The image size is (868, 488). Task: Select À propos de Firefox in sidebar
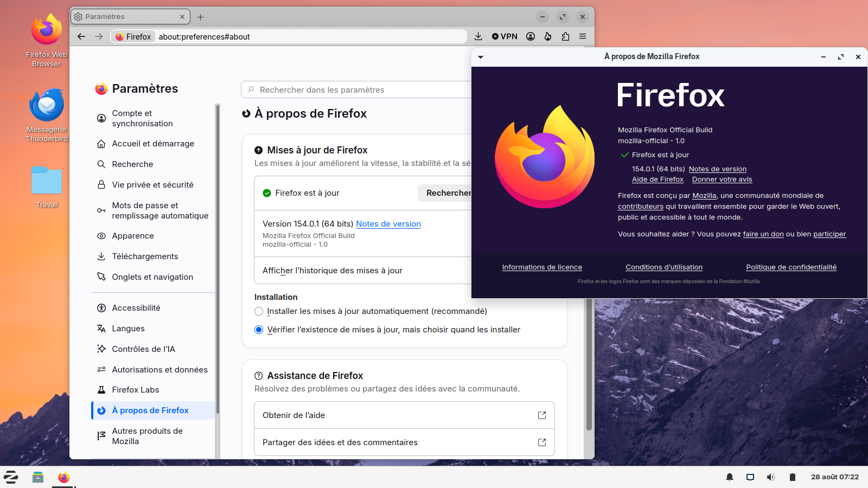(x=153, y=410)
